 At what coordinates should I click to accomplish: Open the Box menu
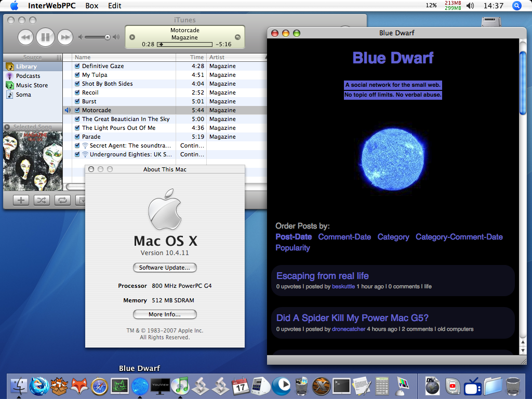91,6
